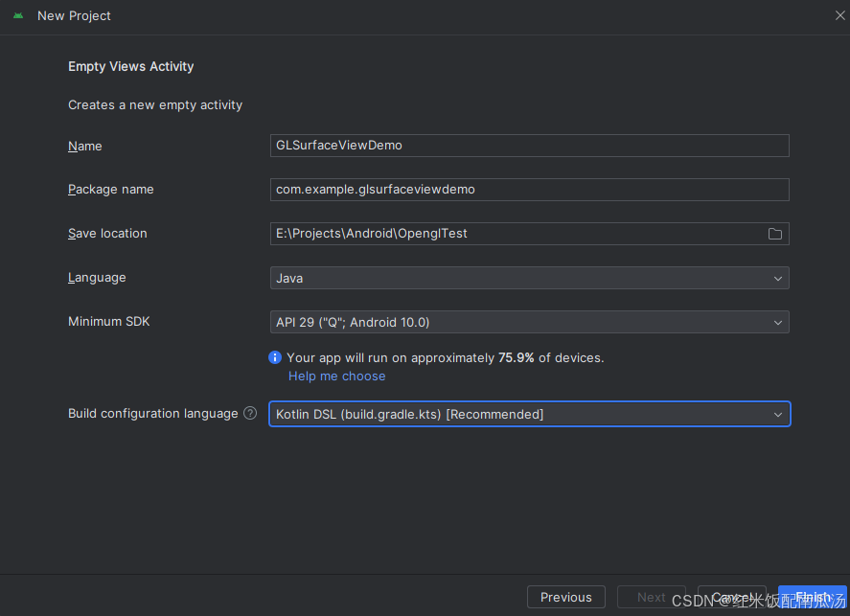Focus the Name field containing GLSurfaceViewDemo
Screen dimensions: 850x616
tap(529, 146)
